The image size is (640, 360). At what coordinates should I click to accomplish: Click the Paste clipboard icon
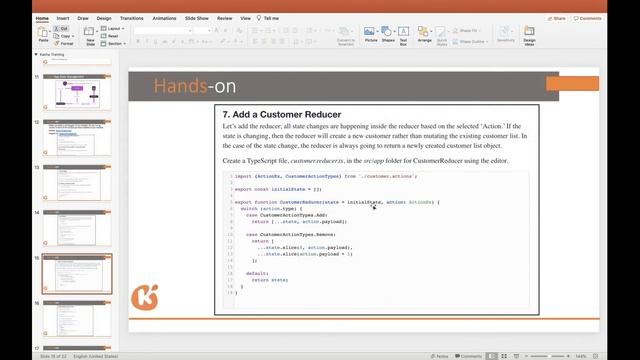[42, 33]
